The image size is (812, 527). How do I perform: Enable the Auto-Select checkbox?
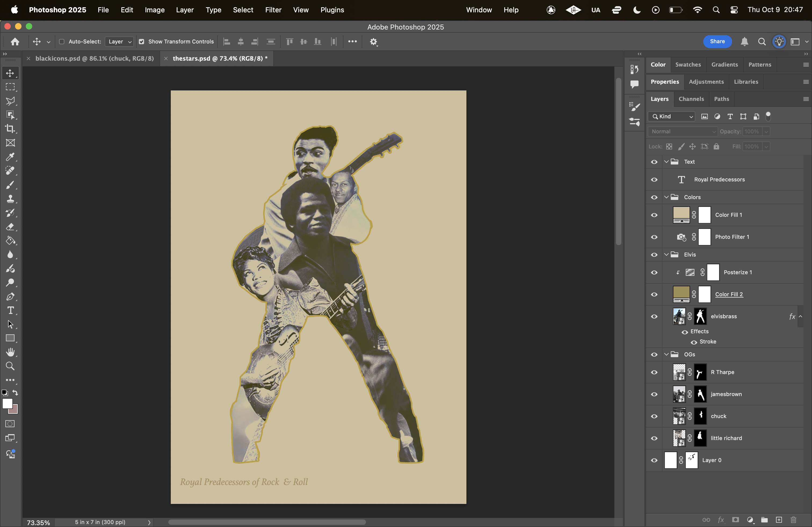62,42
